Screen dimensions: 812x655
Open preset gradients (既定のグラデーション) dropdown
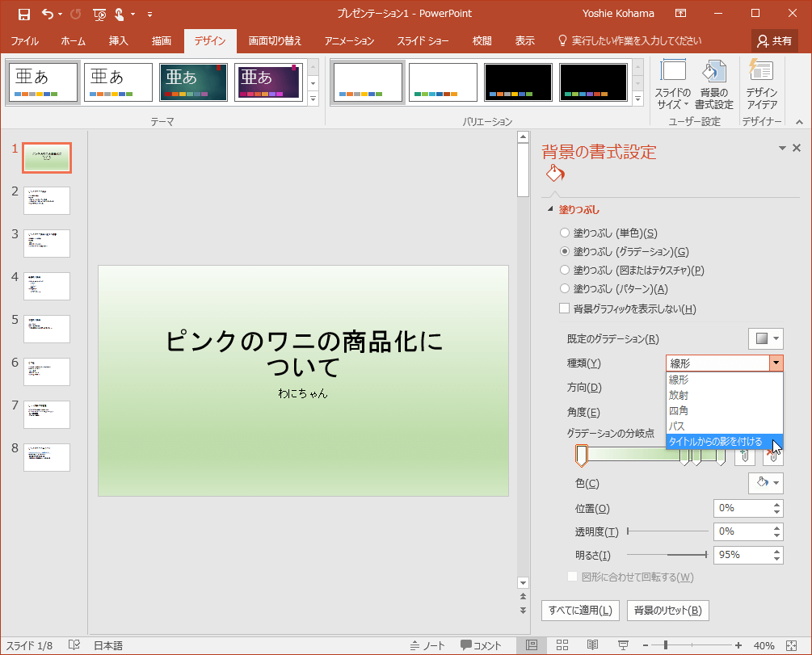pyautogui.click(x=765, y=338)
